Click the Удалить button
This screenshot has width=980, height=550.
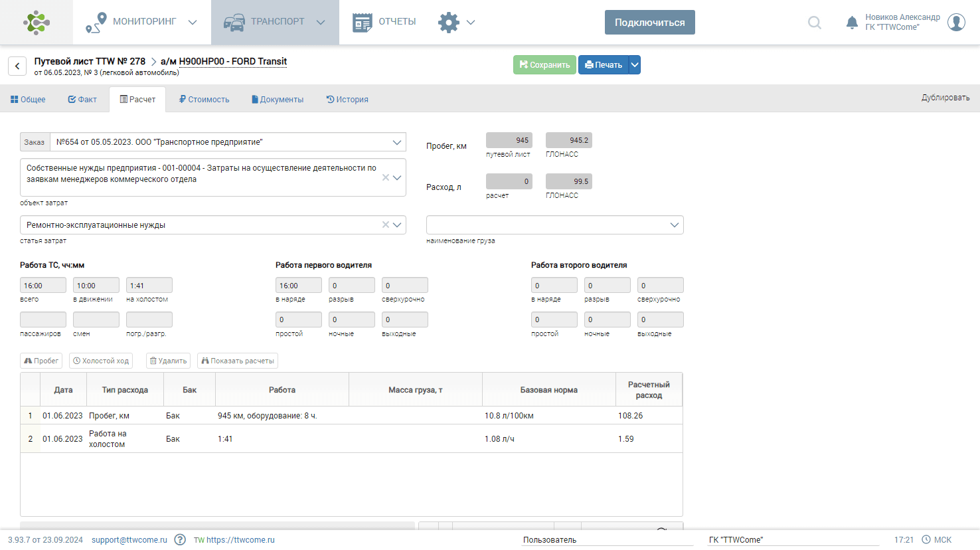(x=168, y=361)
